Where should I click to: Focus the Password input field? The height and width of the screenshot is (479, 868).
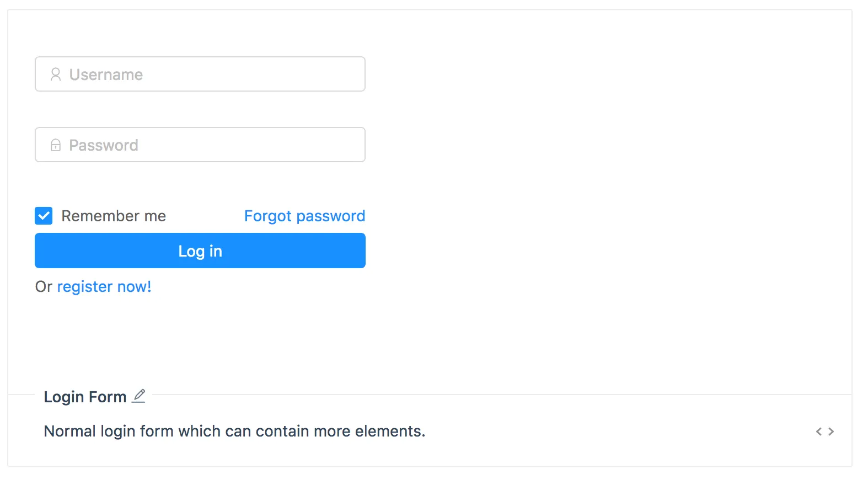pos(221,145)
